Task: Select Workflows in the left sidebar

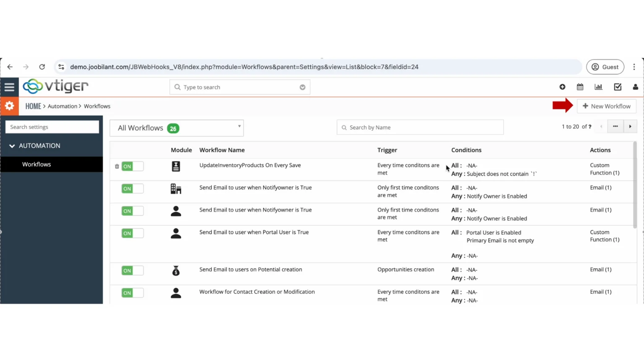Action: tap(36, 164)
